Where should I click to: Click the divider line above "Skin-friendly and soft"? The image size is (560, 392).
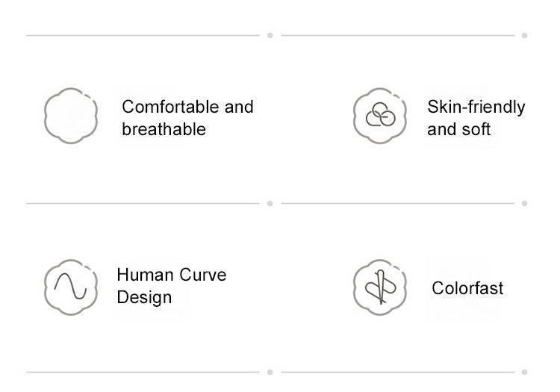[397, 35]
